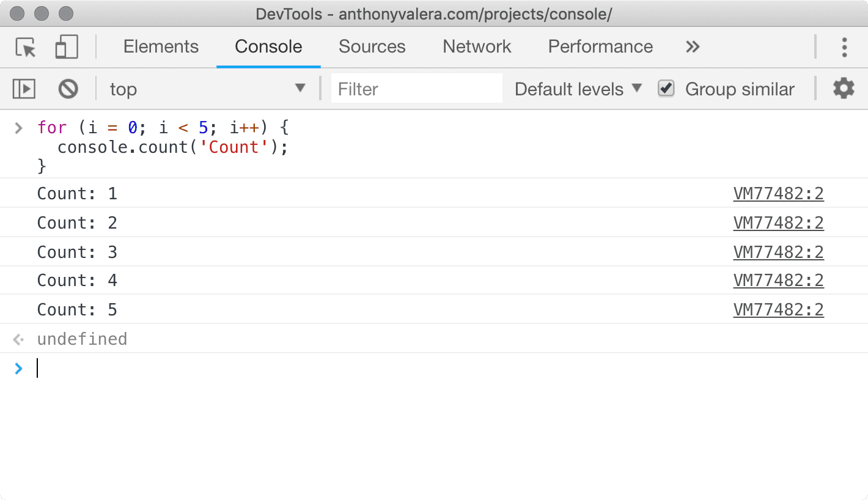
Task: Clear the console using the clear icon
Action: (x=67, y=89)
